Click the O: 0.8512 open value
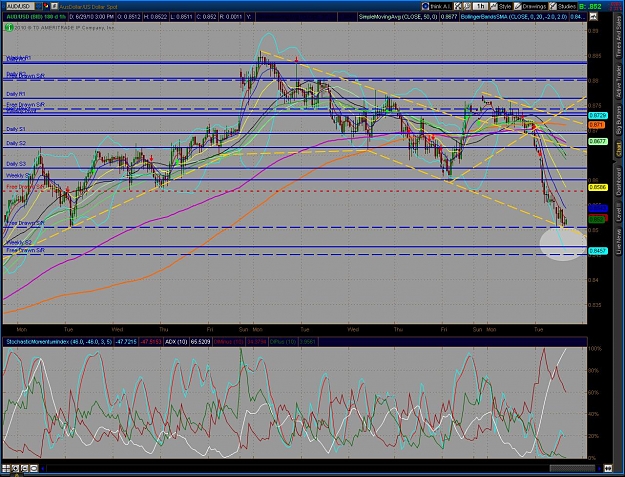The height and width of the screenshot is (477, 625). coord(128,17)
